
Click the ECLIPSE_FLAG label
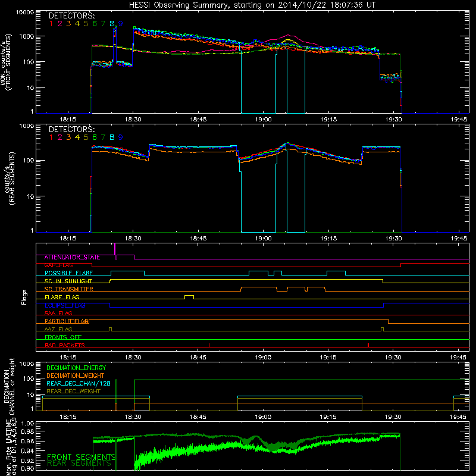click(65, 305)
